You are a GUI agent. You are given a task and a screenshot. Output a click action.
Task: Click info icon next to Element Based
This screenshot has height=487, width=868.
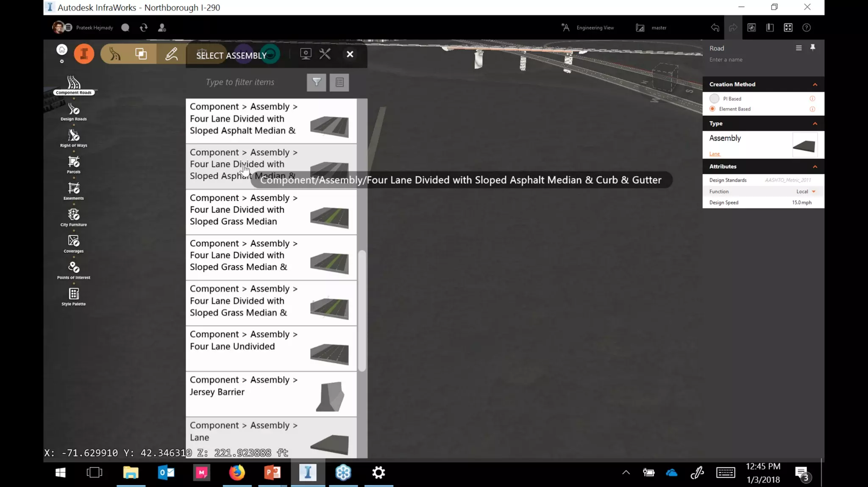(x=812, y=109)
